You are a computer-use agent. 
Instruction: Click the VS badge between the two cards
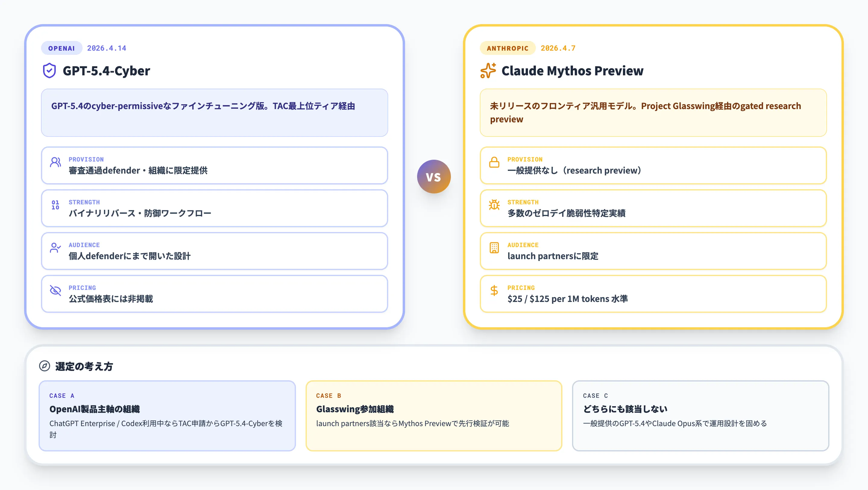tap(434, 177)
